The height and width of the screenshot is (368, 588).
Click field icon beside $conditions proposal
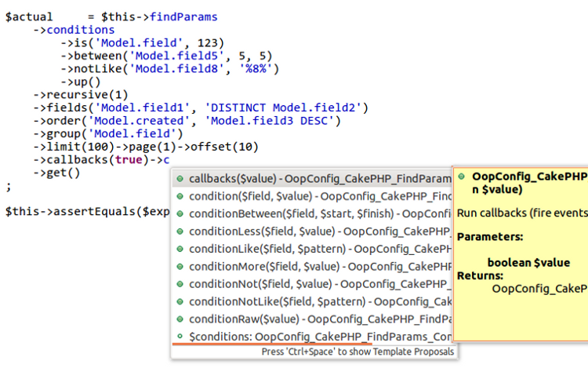tap(180, 336)
